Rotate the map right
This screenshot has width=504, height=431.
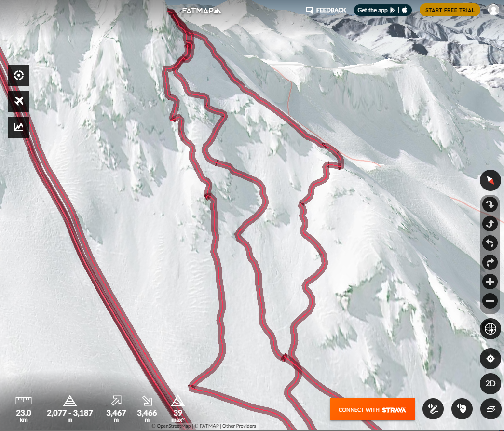[490, 262]
